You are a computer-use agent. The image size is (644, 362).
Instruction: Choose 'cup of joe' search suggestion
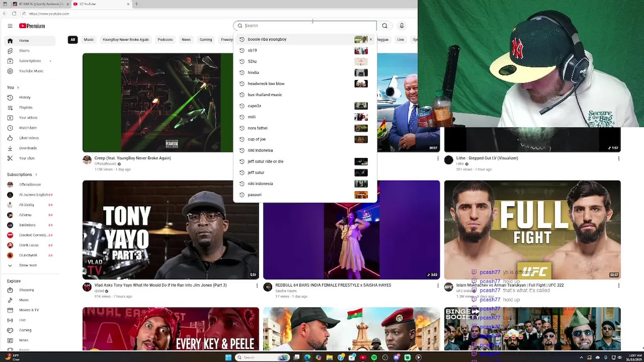[304, 139]
